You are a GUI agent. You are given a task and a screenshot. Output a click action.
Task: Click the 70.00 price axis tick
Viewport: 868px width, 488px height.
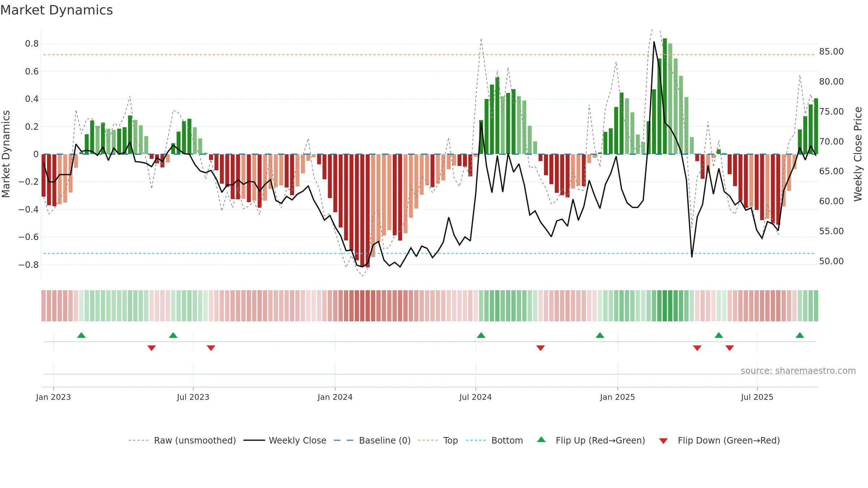tap(831, 142)
